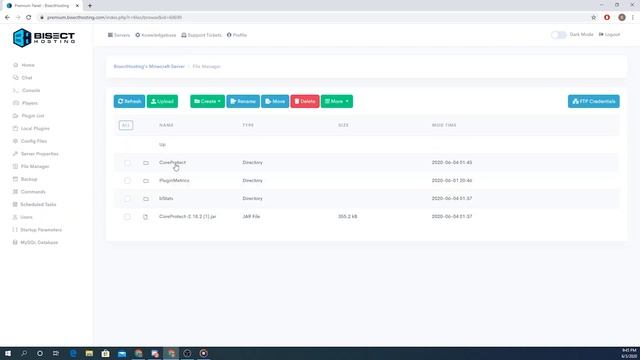Image resolution: width=640 pixels, height=360 pixels.
Task: Click the MOD TIME column header
Action: click(444, 125)
